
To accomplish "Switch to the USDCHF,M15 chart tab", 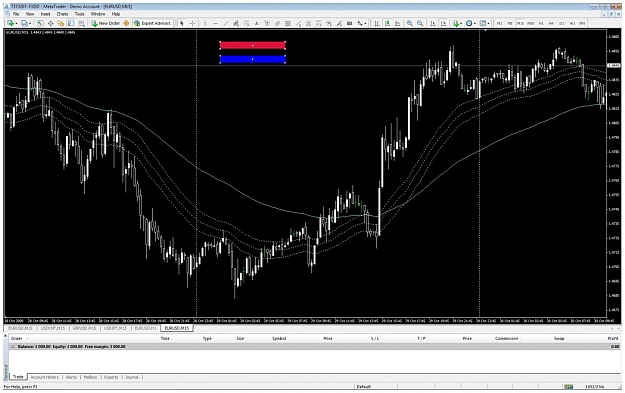I will point(52,328).
